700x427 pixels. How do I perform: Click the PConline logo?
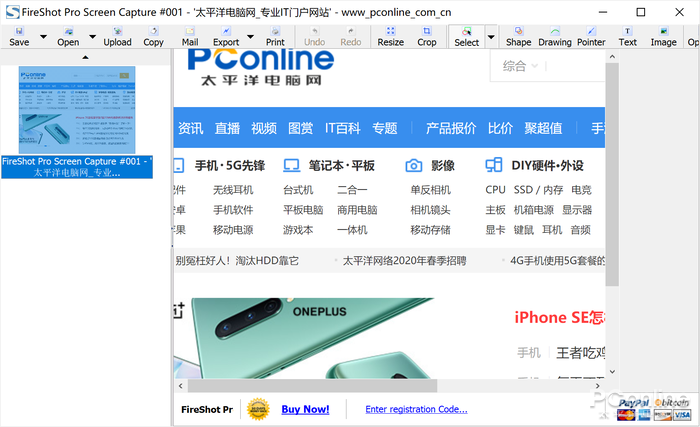coord(261,67)
